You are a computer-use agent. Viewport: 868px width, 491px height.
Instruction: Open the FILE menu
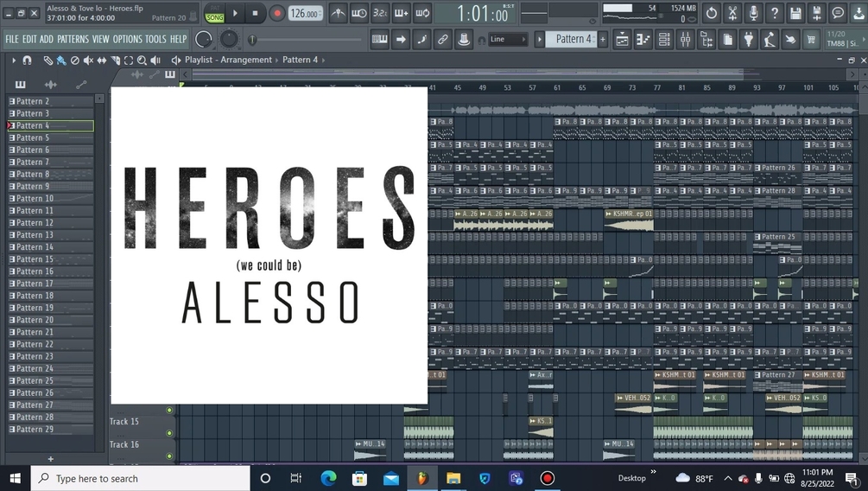coord(11,40)
